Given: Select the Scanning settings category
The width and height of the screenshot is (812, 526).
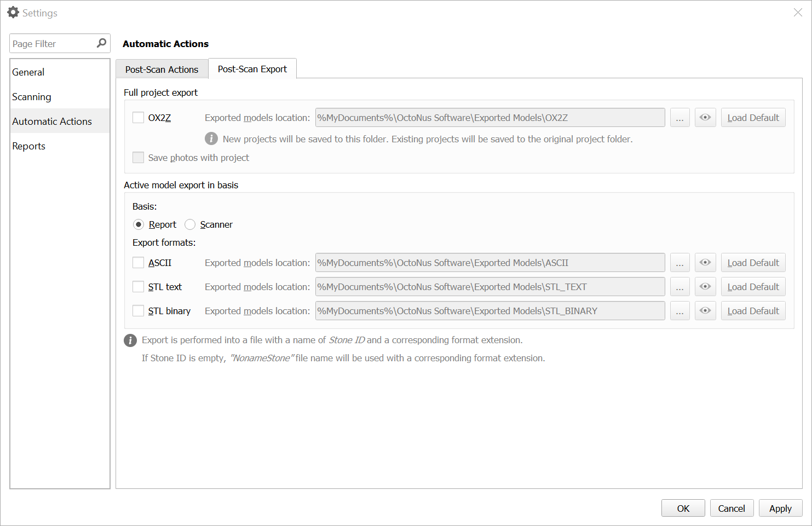Looking at the screenshot, I should click(x=31, y=96).
